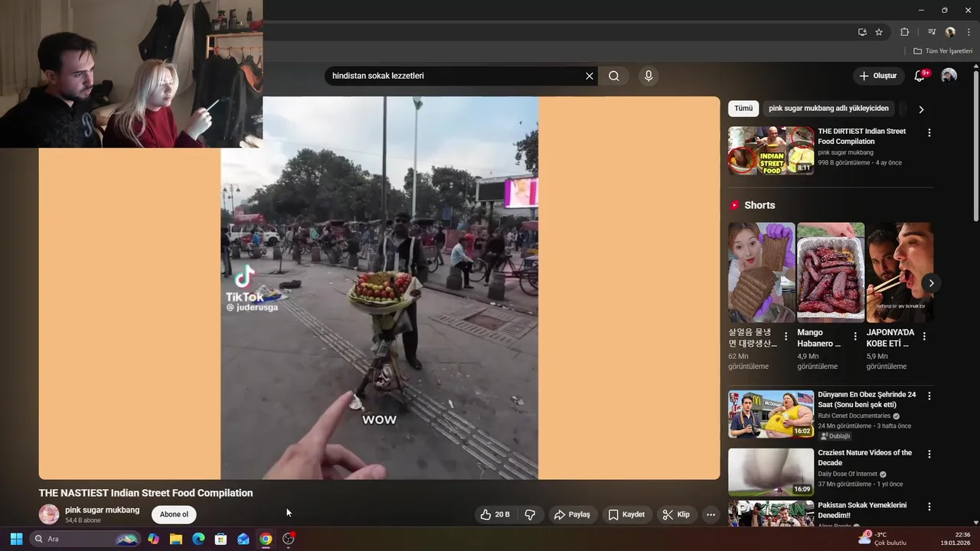Open Craziest Nature Videos thumbnail
This screenshot has height=551, width=980.
771,472
